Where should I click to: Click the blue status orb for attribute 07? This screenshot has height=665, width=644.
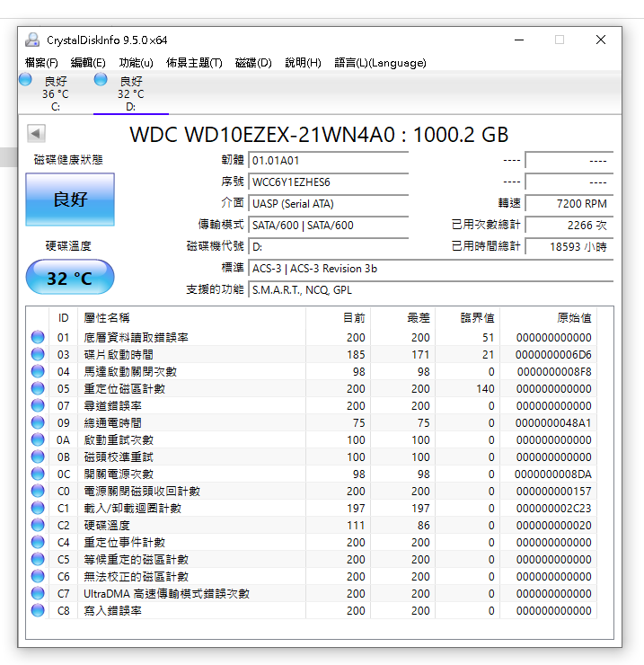(x=38, y=405)
